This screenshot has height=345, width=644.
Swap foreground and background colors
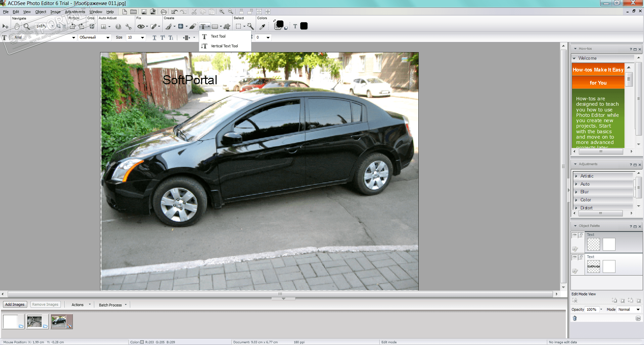pyautogui.click(x=275, y=21)
